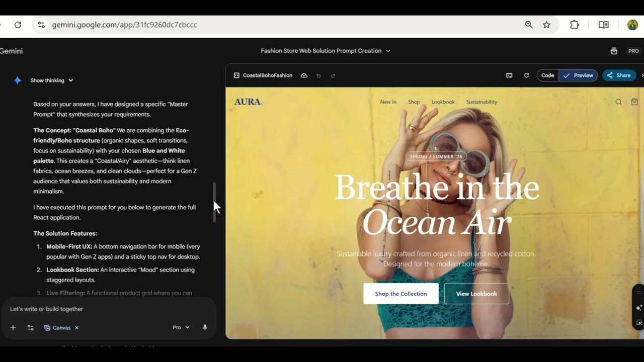644x362 pixels.
Task: Switch canvas to Preview view
Action: click(578, 75)
